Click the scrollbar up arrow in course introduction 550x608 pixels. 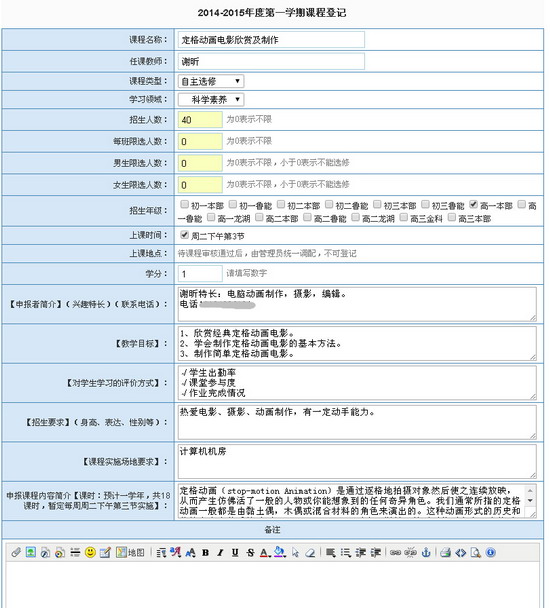point(530,491)
